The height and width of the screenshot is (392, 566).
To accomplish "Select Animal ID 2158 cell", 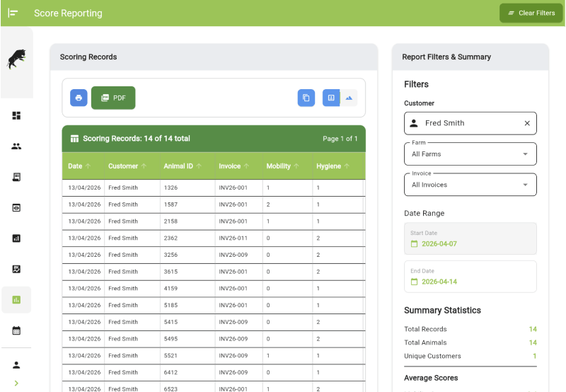I will pyautogui.click(x=187, y=221).
